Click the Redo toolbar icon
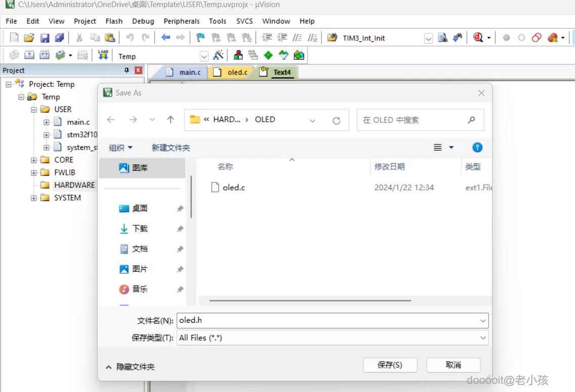 pyautogui.click(x=146, y=37)
